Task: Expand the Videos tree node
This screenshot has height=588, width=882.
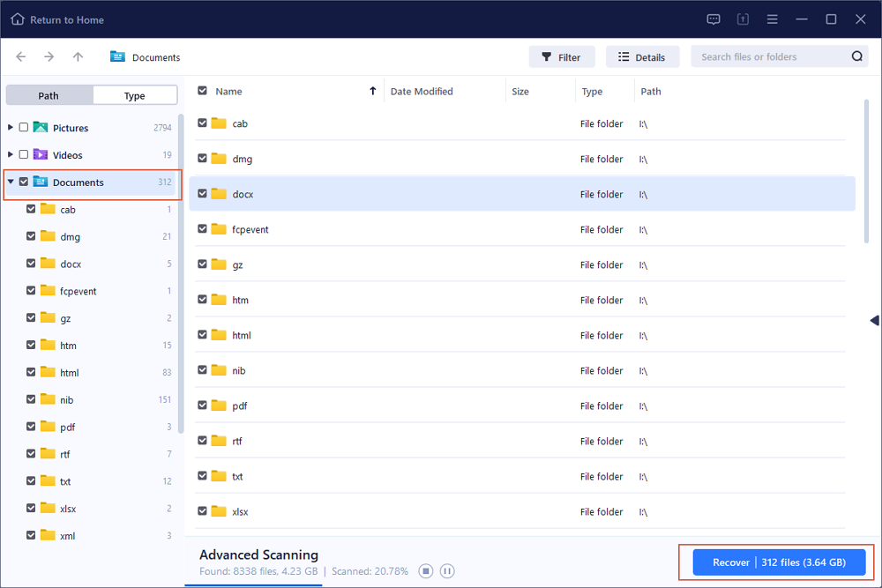Action: [10, 154]
